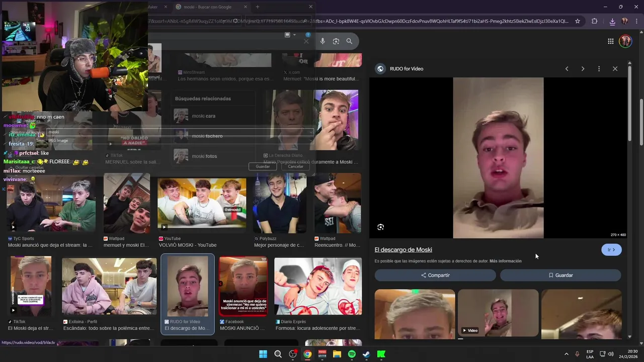The image size is (644, 362).
Task: Click 'Mario Pergolini criticó duramente a Moski' caption
Action: pyautogui.click(x=310, y=162)
